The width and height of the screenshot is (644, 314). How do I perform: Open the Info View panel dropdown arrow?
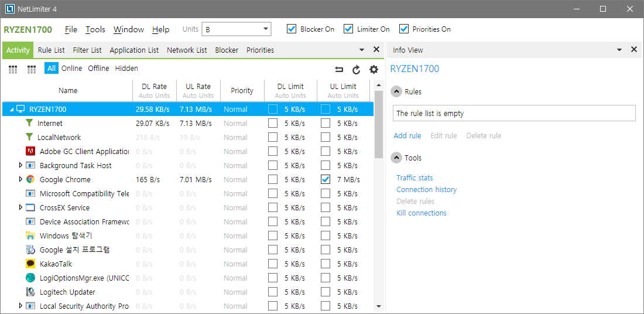(620, 50)
